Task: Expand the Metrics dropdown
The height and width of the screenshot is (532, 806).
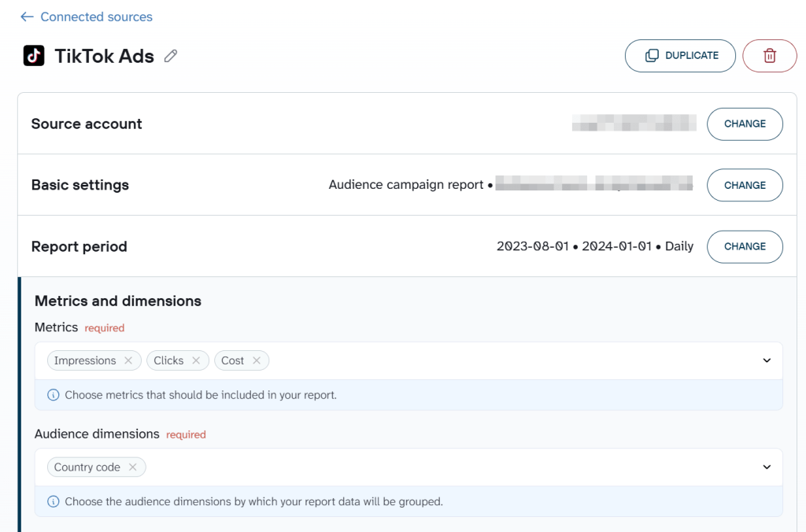Action: click(x=767, y=360)
